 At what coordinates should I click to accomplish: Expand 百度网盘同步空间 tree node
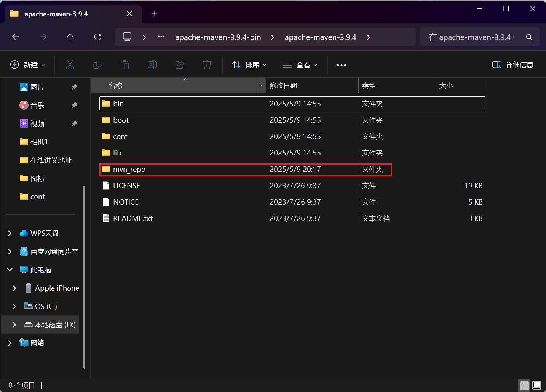pos(10,251)
